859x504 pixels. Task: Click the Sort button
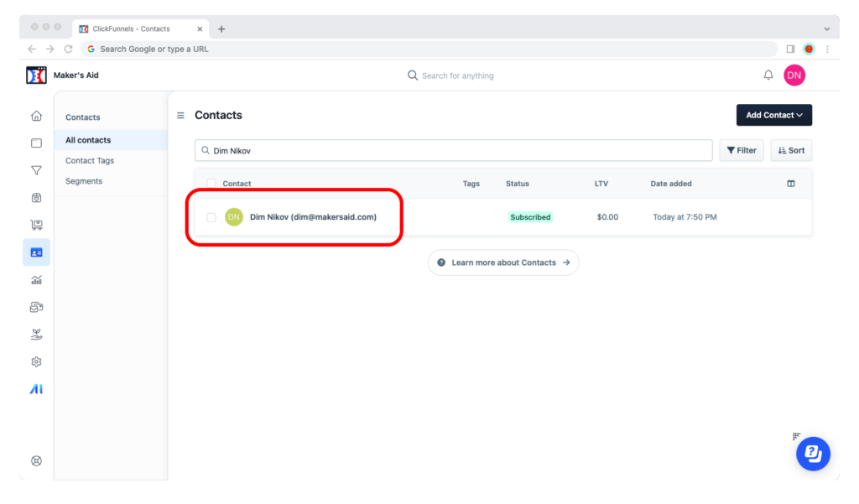[791, 150]
